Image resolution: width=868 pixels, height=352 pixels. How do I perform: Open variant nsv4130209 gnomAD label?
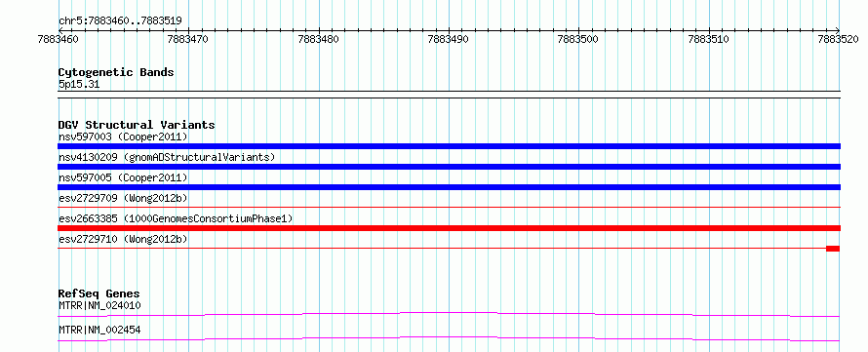[x=167, y=157]
